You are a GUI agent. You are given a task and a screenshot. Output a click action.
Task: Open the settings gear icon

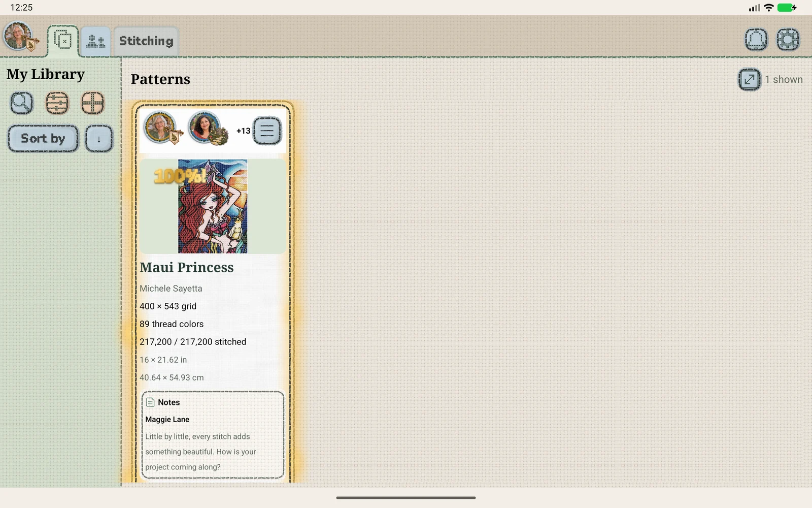(x=788, y=40)
